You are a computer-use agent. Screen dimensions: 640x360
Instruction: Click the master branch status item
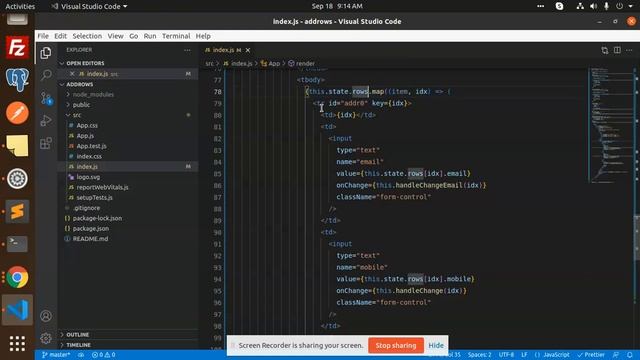[x=56, y=355]
